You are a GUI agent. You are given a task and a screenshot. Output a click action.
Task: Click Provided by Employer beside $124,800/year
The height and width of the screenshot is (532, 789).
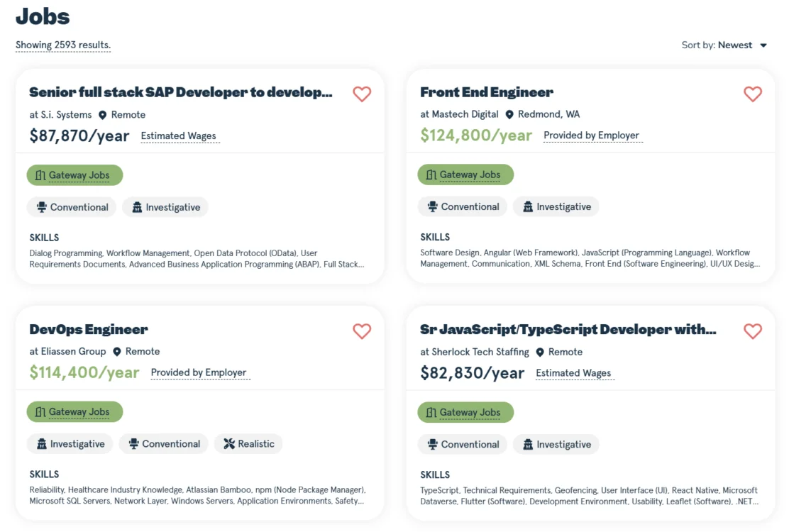[592, 135]
